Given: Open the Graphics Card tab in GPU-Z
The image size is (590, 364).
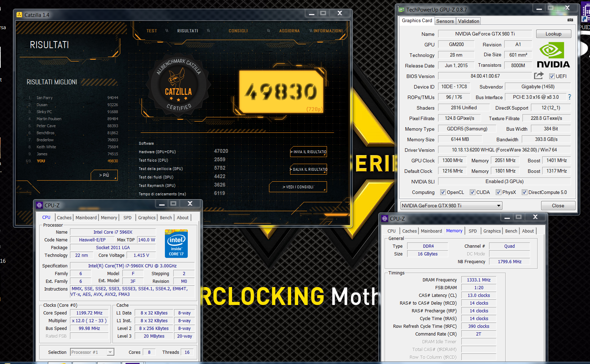Looking at the screenshot, I should (x=417, y=21).
